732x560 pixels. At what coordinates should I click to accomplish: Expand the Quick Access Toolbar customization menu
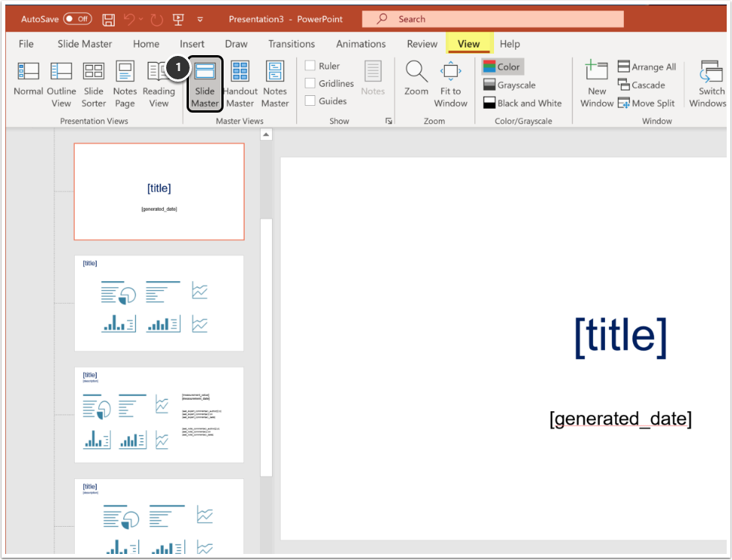(199, 19)
